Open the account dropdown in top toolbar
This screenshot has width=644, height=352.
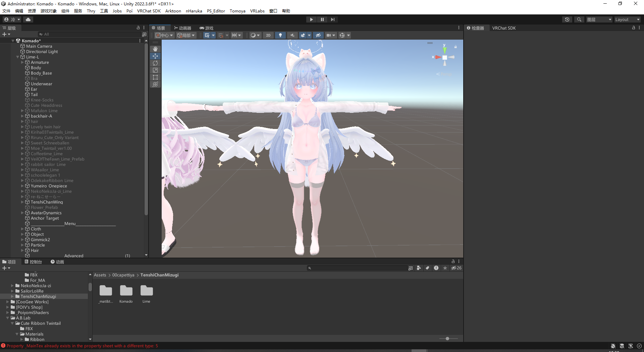[12, 19]
